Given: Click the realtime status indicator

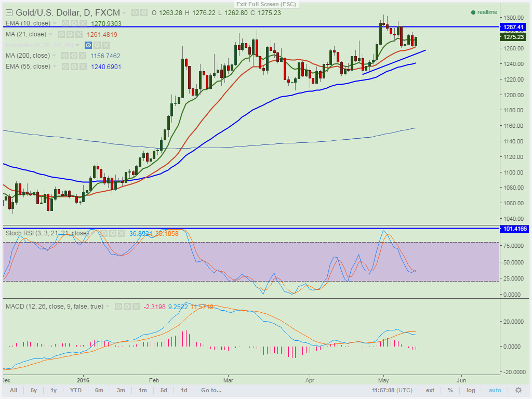Looking at the screenshot, I should coord(484,12).
